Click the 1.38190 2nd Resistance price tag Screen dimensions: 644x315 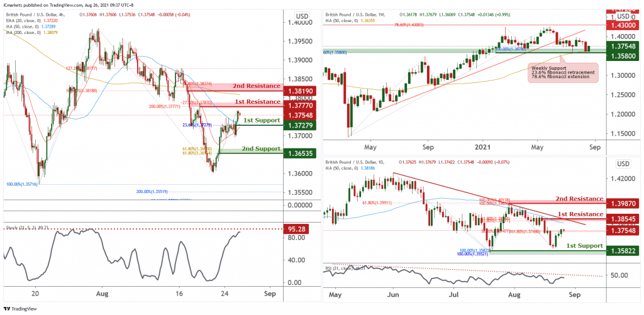301,91
